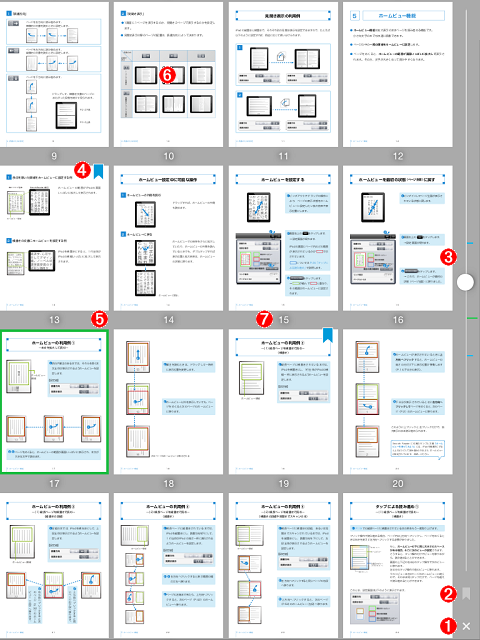The image size is (480, 640).
Task: Open the page 15 ホームビューを設定する thumbnail
Action: pos(283,238)
